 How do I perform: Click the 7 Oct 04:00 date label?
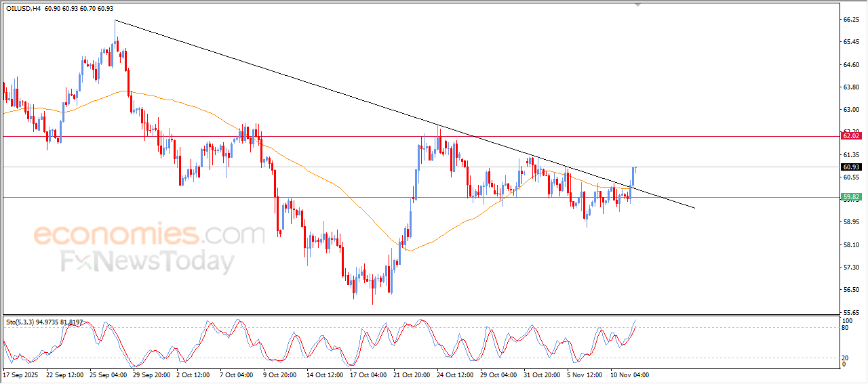coord(237,374)
